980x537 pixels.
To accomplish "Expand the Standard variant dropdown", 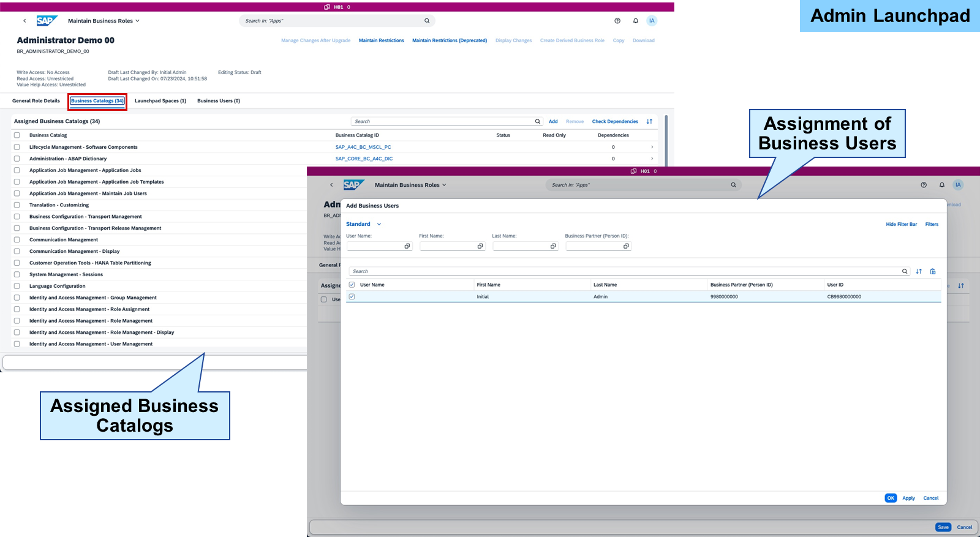I will pyautogui.click(x=379, y=224).
